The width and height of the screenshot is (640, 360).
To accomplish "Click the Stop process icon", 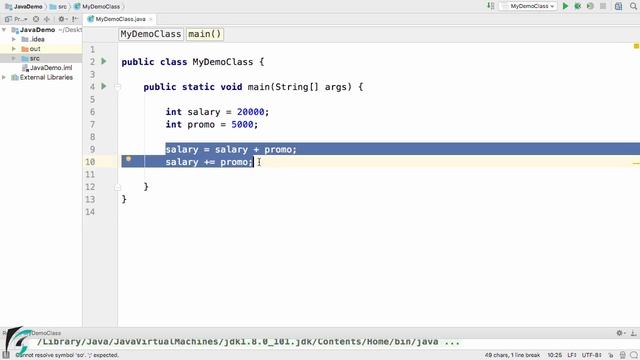I will pyautogui.click(x=603, y=6).
